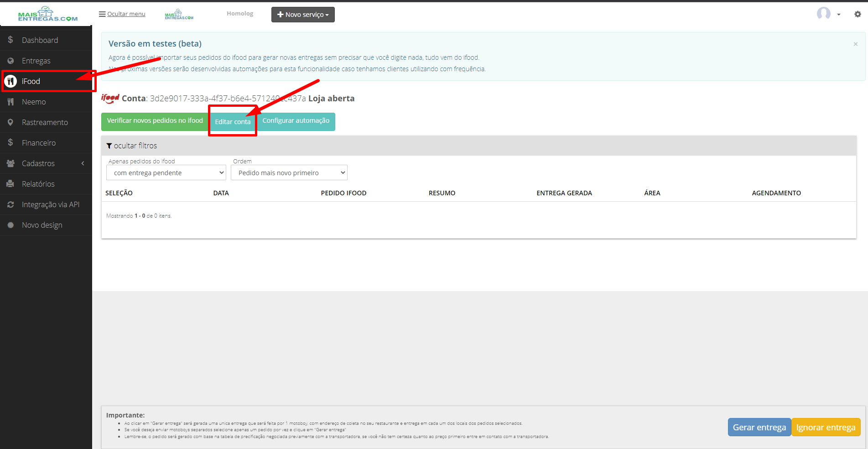Open the user account caret dropdown
Viewport: 868px width, 449px height.
[839, 15]
